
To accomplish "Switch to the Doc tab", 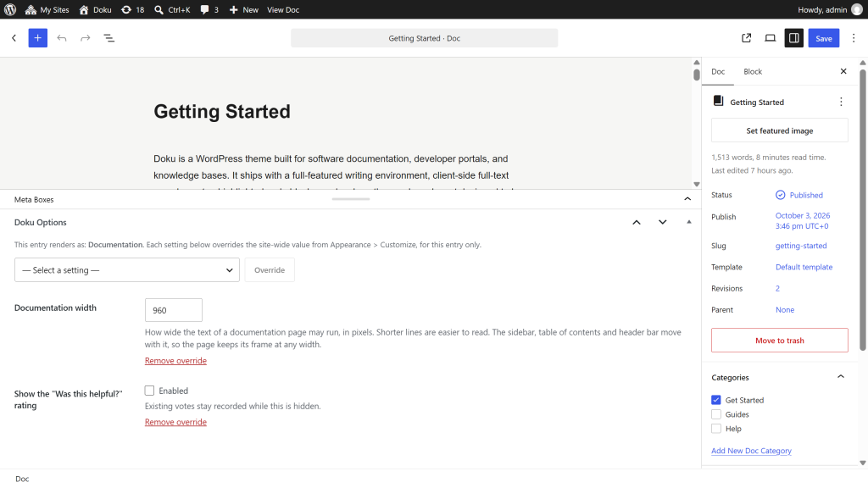I will click(718, 71).
